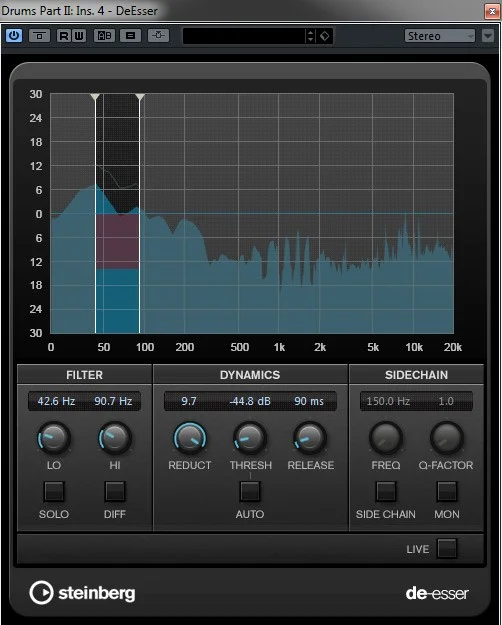Enable Write automation (W) button
This screenshot has height=625, width=502.
[79, 36]
